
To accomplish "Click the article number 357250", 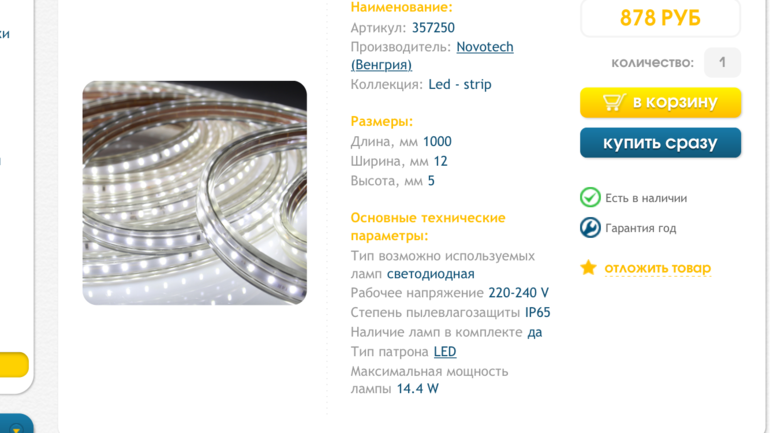I will click(433, 28).
